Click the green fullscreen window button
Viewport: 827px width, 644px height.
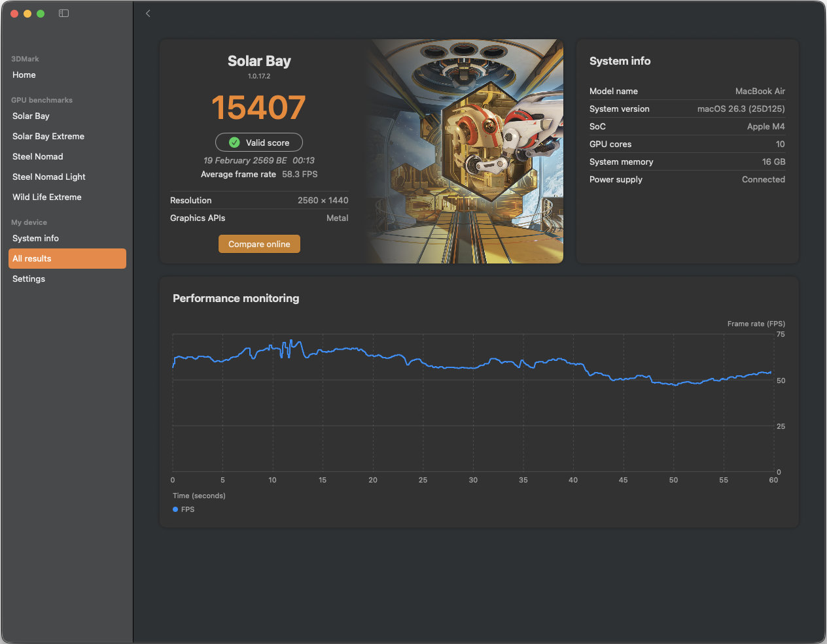click(41, 13)
